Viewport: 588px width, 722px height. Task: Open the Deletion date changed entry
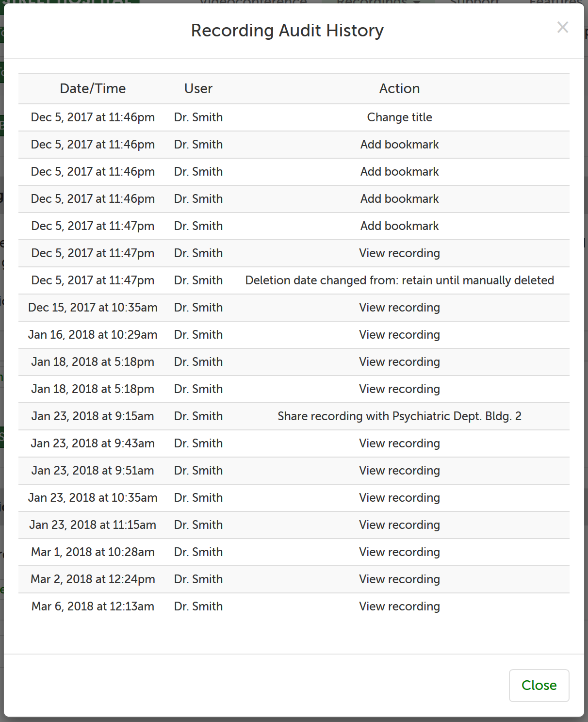pyautogui.click(x=399, y=280)
